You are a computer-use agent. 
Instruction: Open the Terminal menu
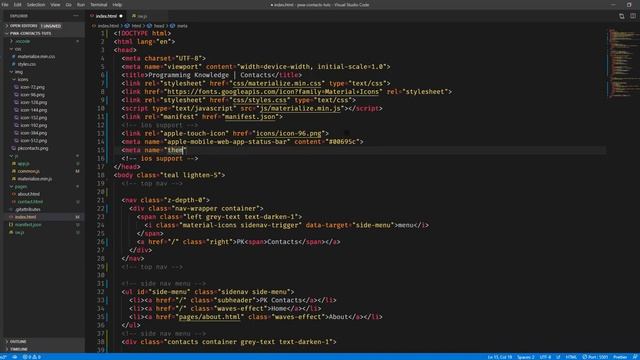(99, 5)
